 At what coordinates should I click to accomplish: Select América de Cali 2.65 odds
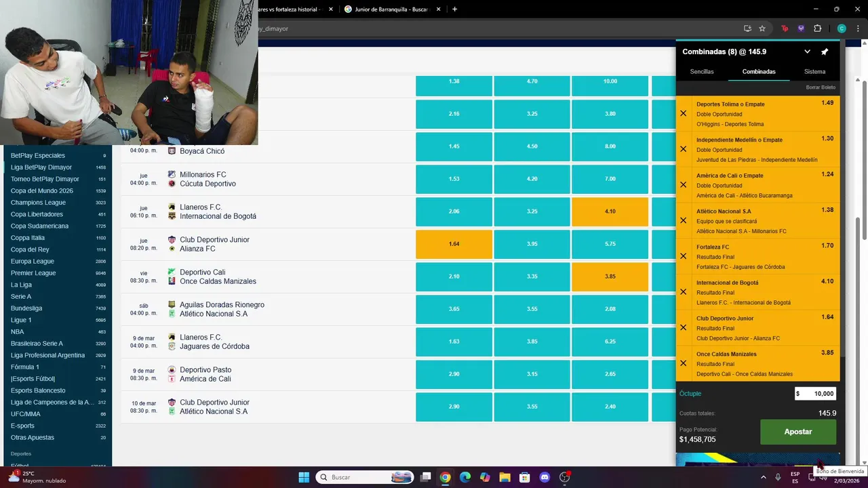[x=610, y=374]
